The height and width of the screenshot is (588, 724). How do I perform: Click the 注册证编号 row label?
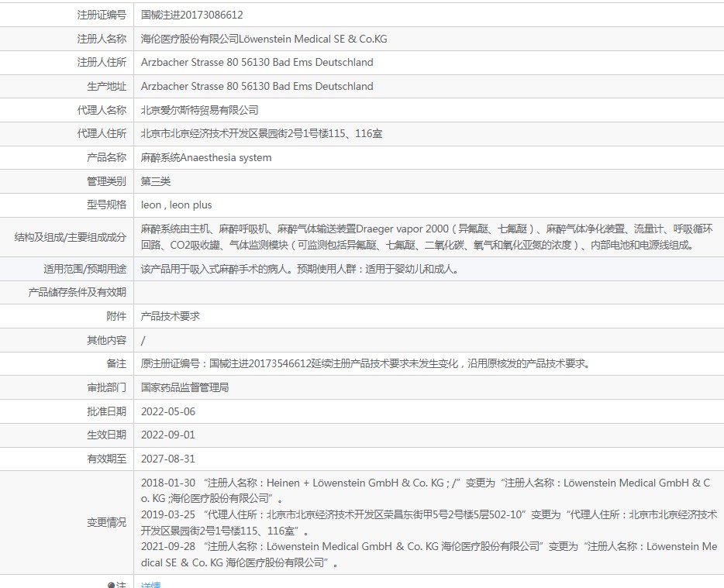(x=102, y=15)
